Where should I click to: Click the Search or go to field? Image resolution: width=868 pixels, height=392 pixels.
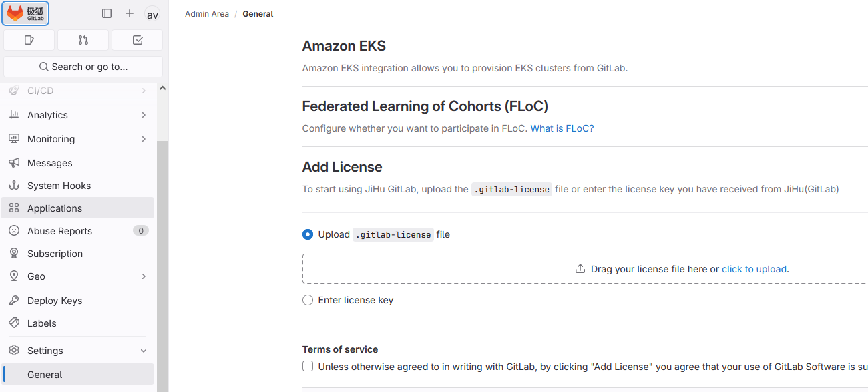[x=83, y=67]
